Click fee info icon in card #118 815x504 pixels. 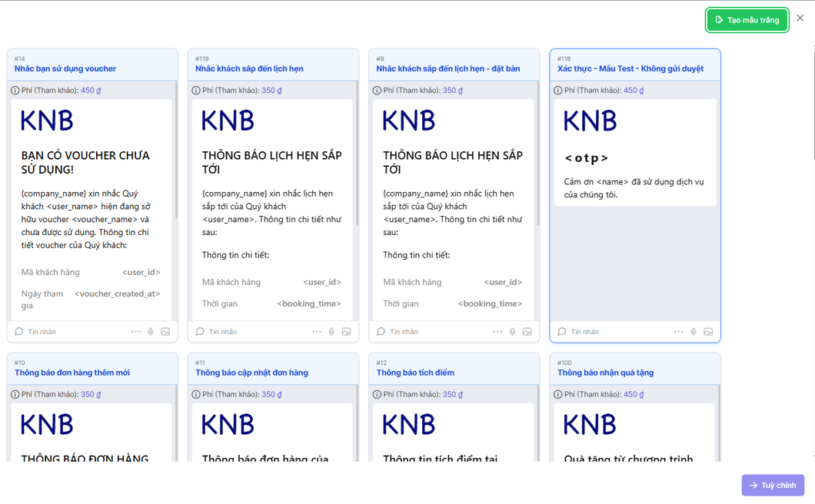tap(557, 91)
